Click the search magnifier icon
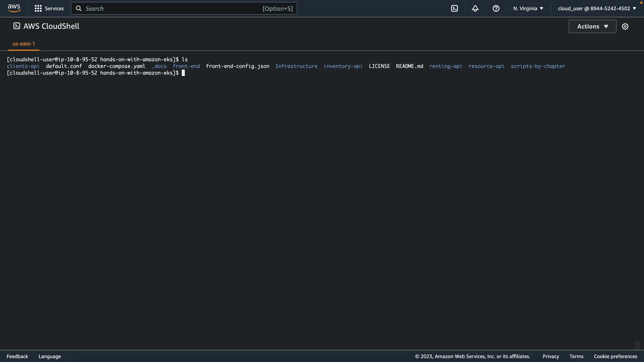This screenshot has width=644, height=362. point(79,8)
